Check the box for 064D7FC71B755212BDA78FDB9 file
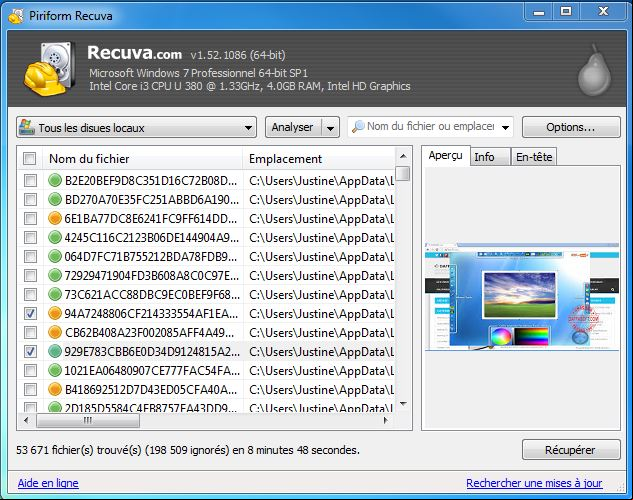Screen dimensions: 633x500 pos(30,256)
